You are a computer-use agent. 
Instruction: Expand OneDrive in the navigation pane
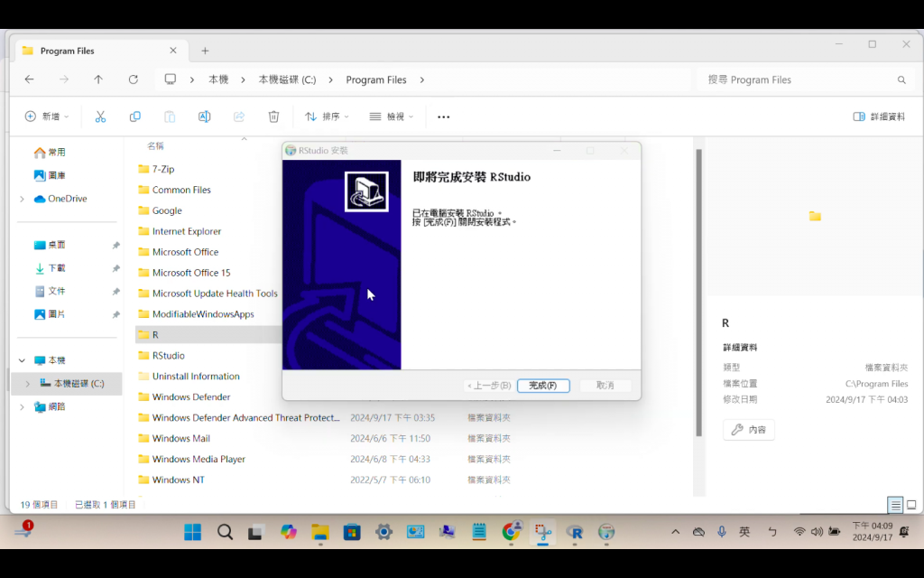coord(22,199)
